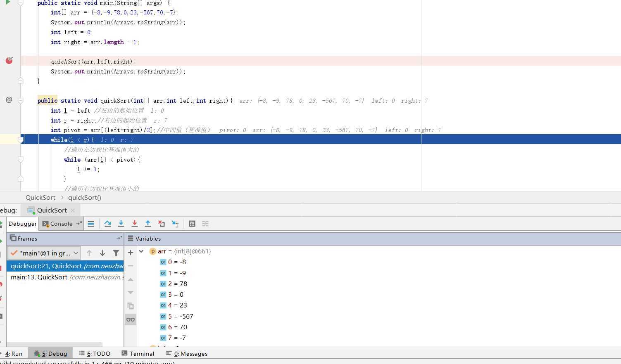Fold the while (arr[l] < pivot) block

pyautogui.click(x=21, y=160)
